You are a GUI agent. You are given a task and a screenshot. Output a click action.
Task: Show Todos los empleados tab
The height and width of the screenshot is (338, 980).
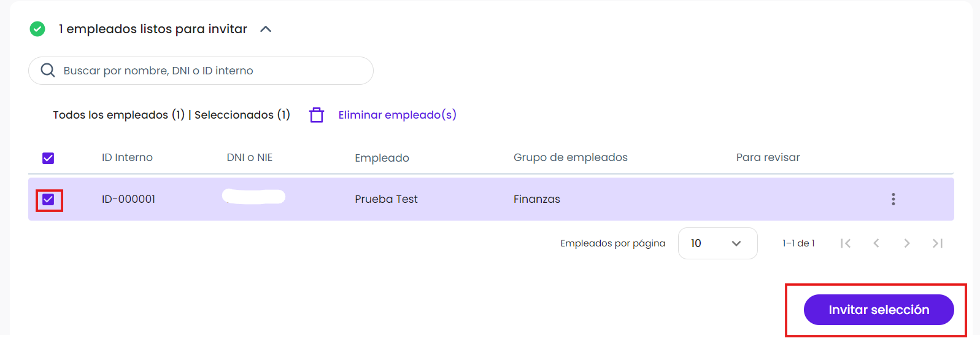click(118, 115)
